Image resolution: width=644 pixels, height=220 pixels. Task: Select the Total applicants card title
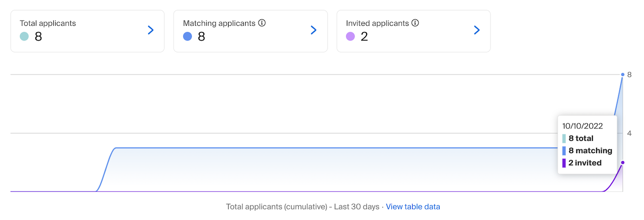[x=48, y=23]
